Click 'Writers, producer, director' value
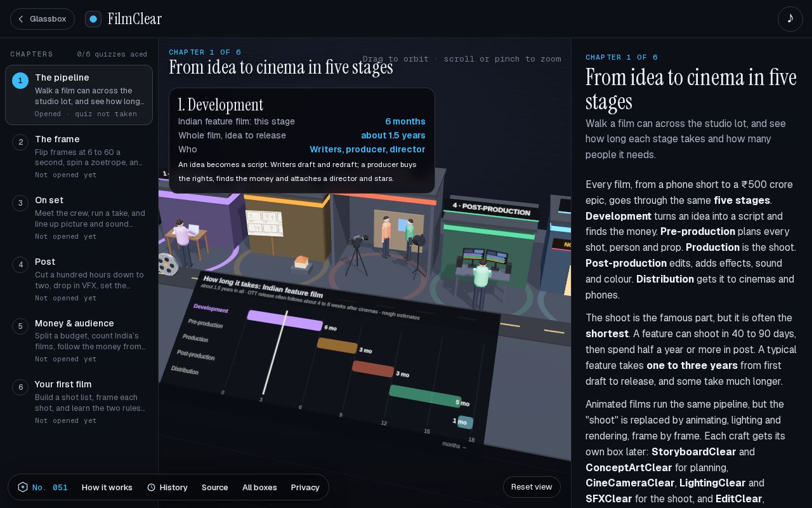The image size is (812, 508). coord(367,149)
